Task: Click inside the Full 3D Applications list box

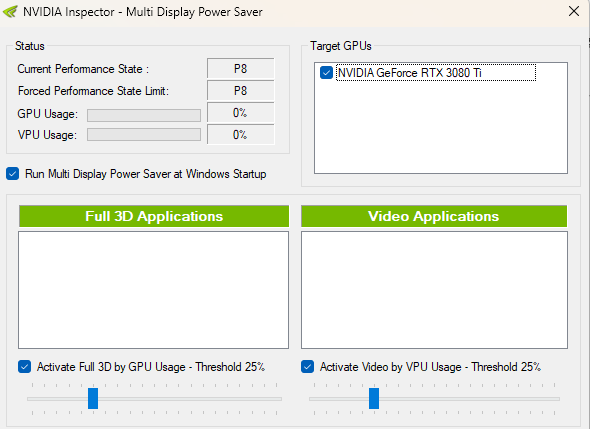Action: point(154,290)
